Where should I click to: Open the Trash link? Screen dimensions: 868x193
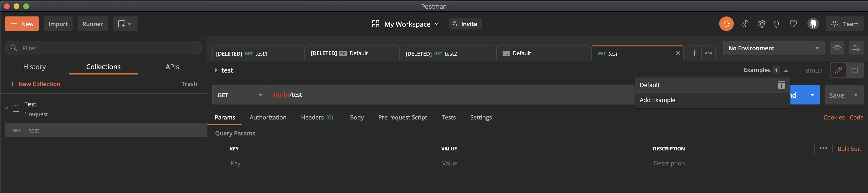click(189, 84)
